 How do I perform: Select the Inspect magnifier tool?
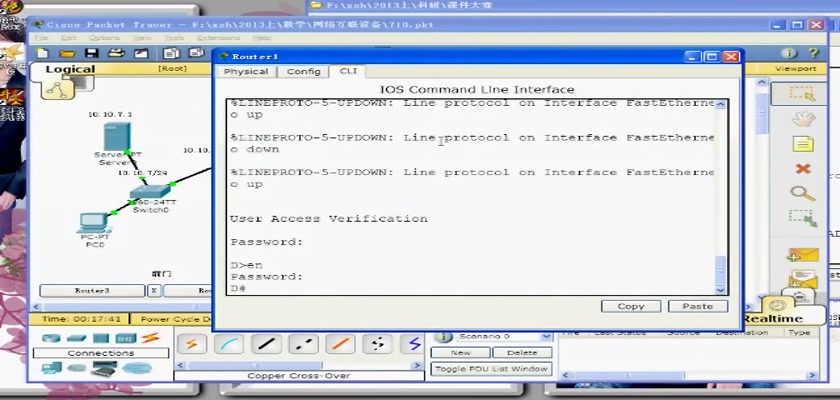click(802, 193)
